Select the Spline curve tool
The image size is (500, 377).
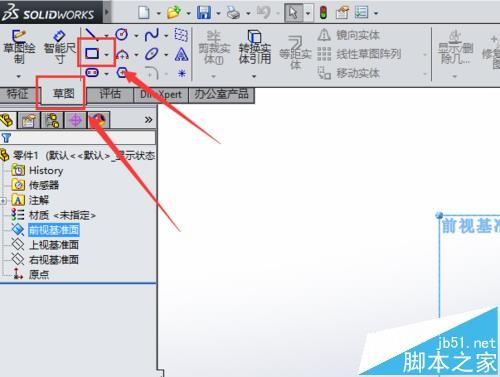point(151,34)
